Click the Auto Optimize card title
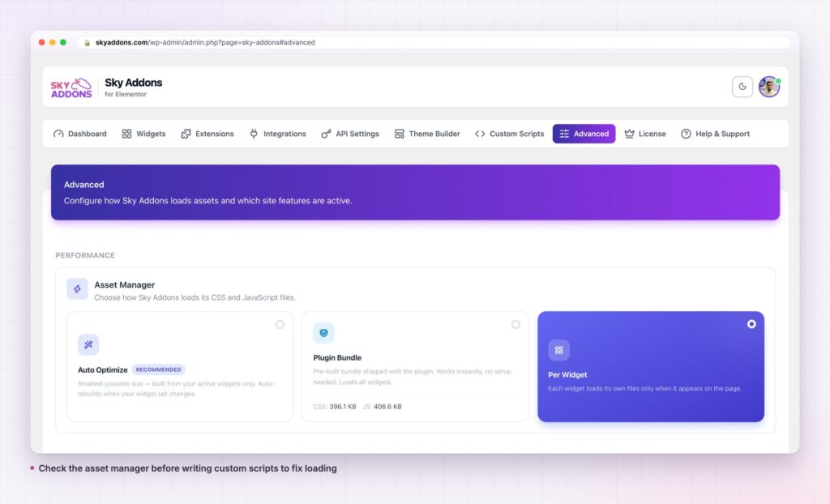 [x=103, y=370]
